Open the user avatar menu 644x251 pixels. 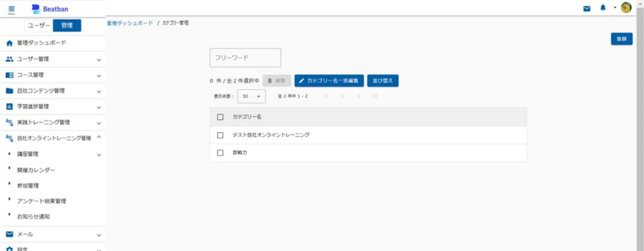pos(626,8)
